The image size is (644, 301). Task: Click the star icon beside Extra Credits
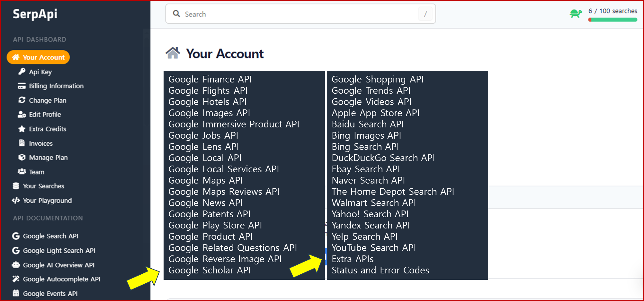22,129
